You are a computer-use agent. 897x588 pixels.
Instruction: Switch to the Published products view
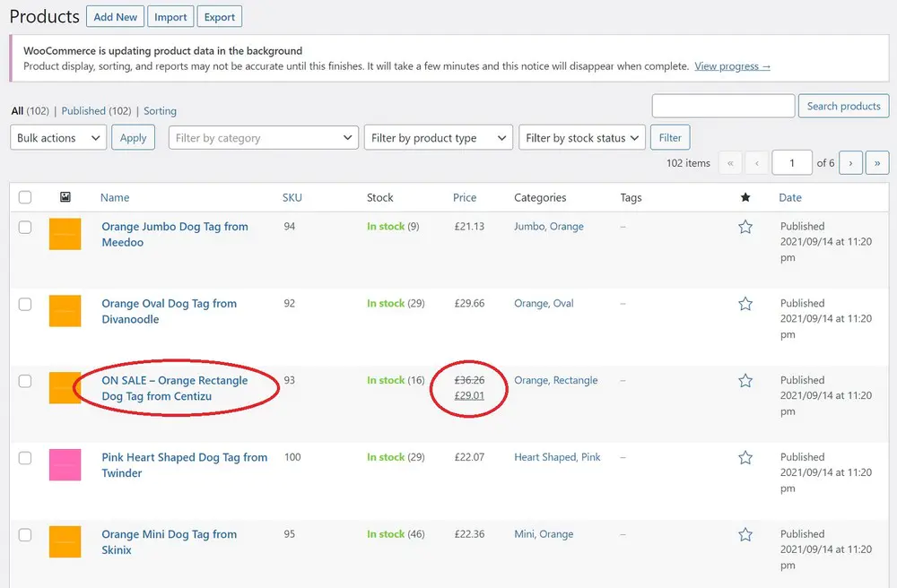pyautogui.click(x=83, y=111)
